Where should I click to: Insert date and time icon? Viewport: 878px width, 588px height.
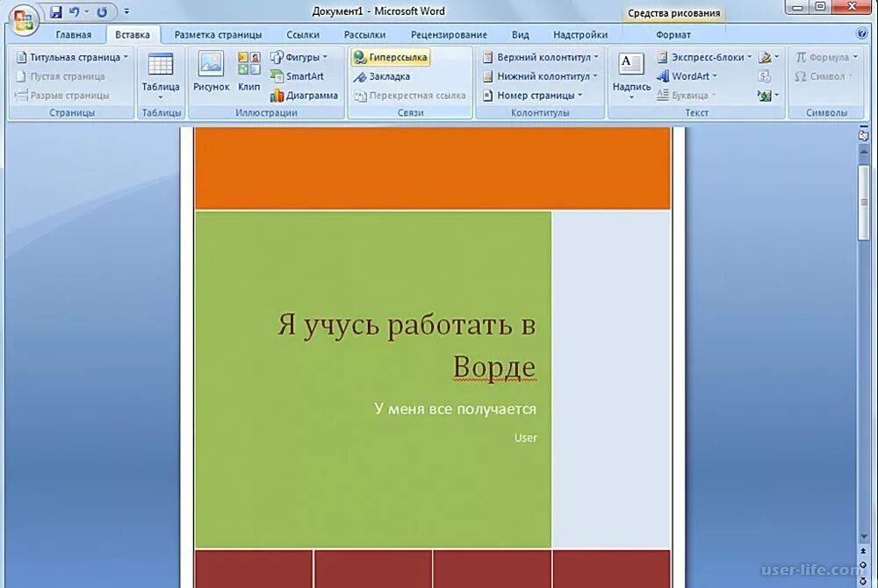coord(765,76)
